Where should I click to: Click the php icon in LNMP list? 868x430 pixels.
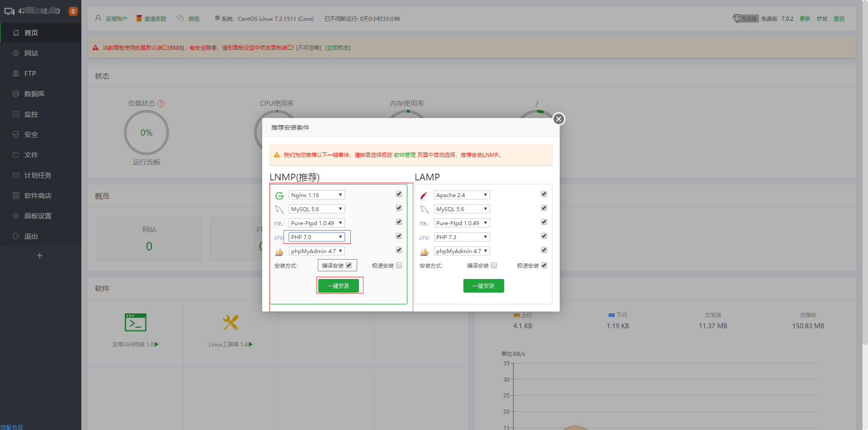(x=279, y=237)
